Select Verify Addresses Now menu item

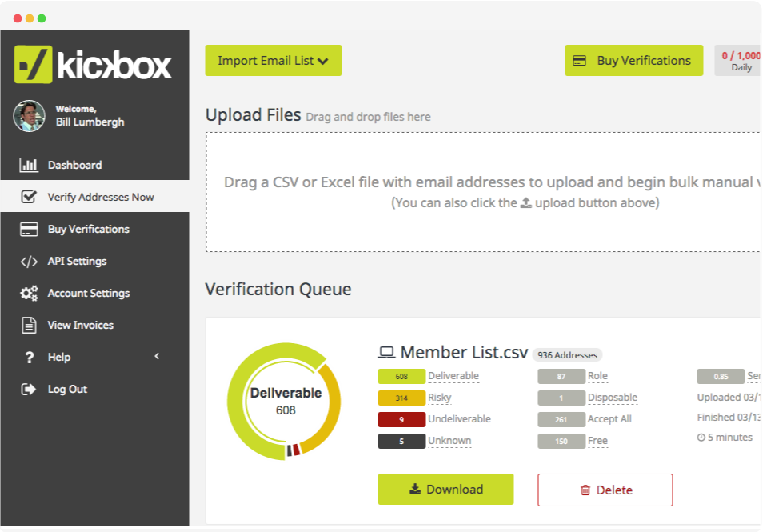click(x=95, y=197)
